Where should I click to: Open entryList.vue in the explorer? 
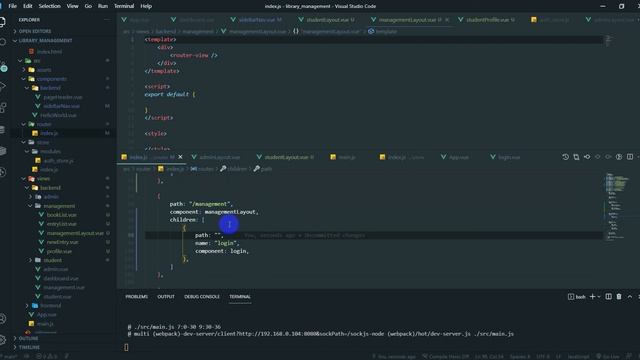pyautogui.click(x=61, y=224)
